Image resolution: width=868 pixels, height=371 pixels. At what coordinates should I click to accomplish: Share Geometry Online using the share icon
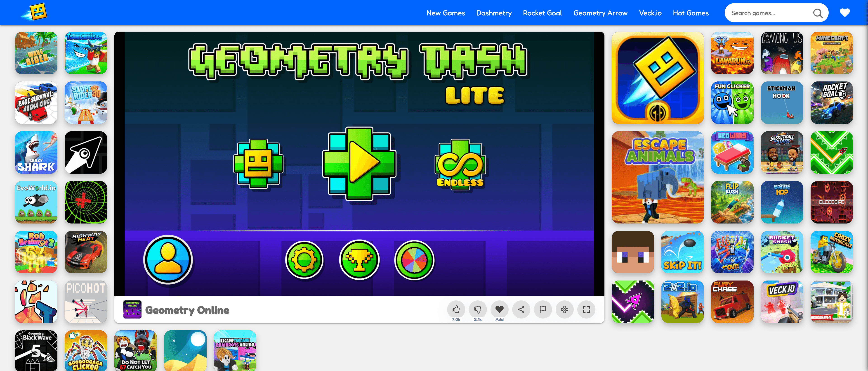(x=521, y=309)
